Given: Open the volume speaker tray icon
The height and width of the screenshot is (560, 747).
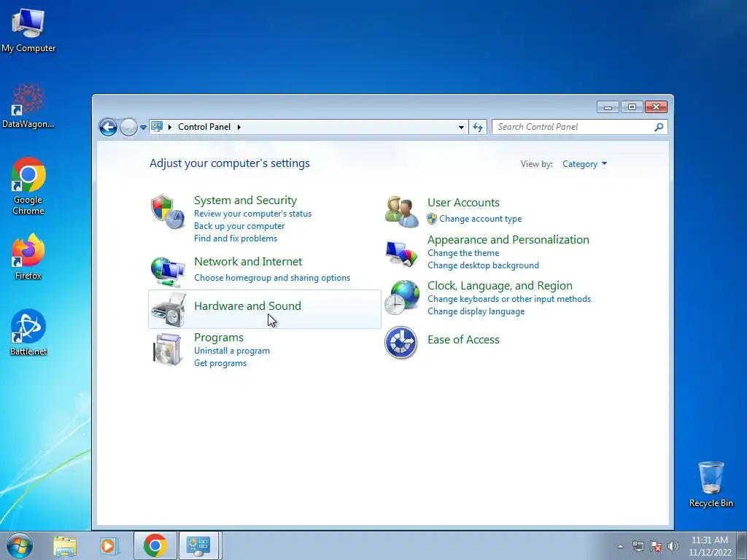Looking at the screenshot, I should tap(673, 546).
